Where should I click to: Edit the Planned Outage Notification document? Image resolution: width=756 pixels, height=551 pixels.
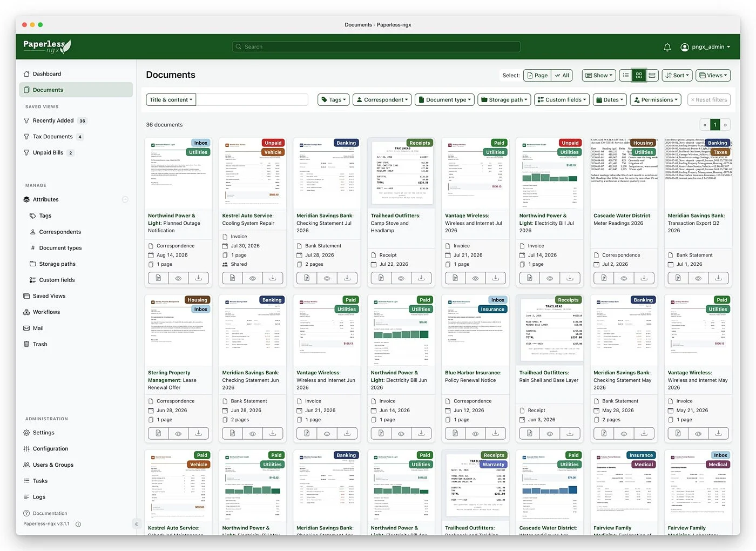point(158,278)
